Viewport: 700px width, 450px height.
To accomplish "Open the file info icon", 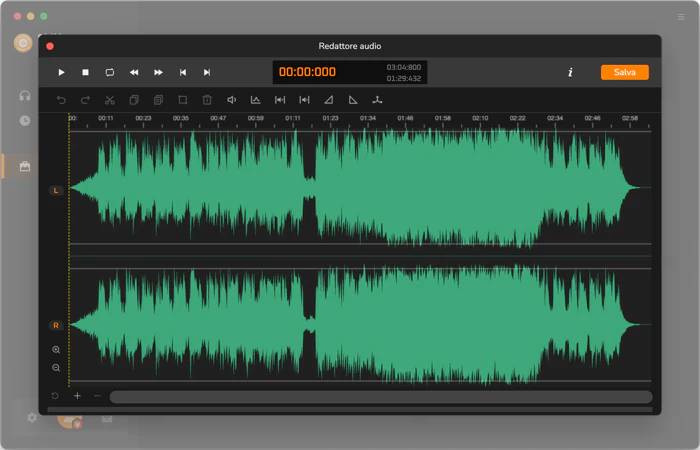I will pos(570,72).
